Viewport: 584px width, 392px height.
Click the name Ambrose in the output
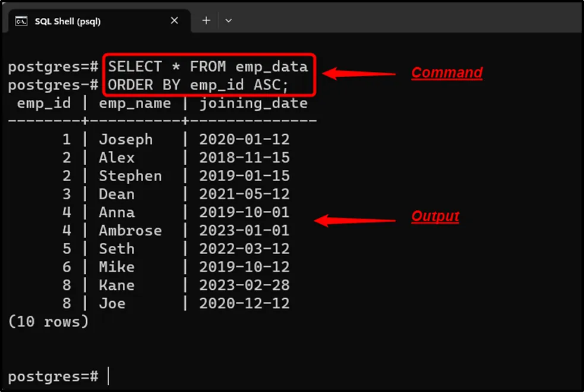[130, 230]
